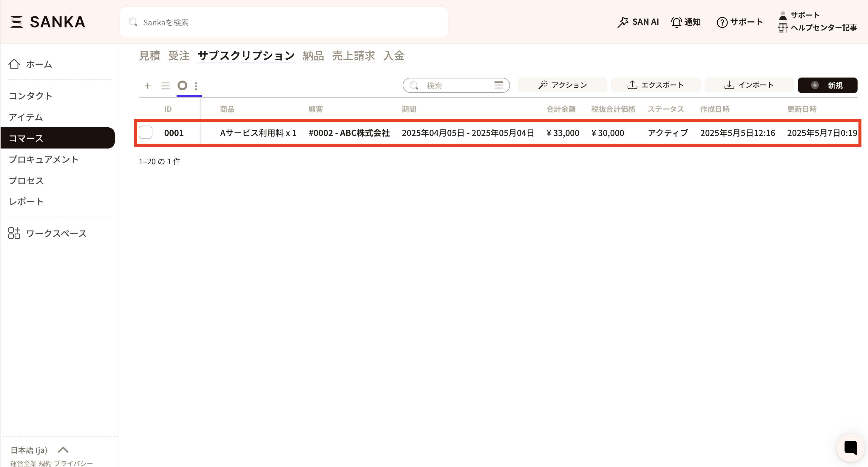
Task: Switch to the 売上請求 tab
Action: (x=353, y=55)
